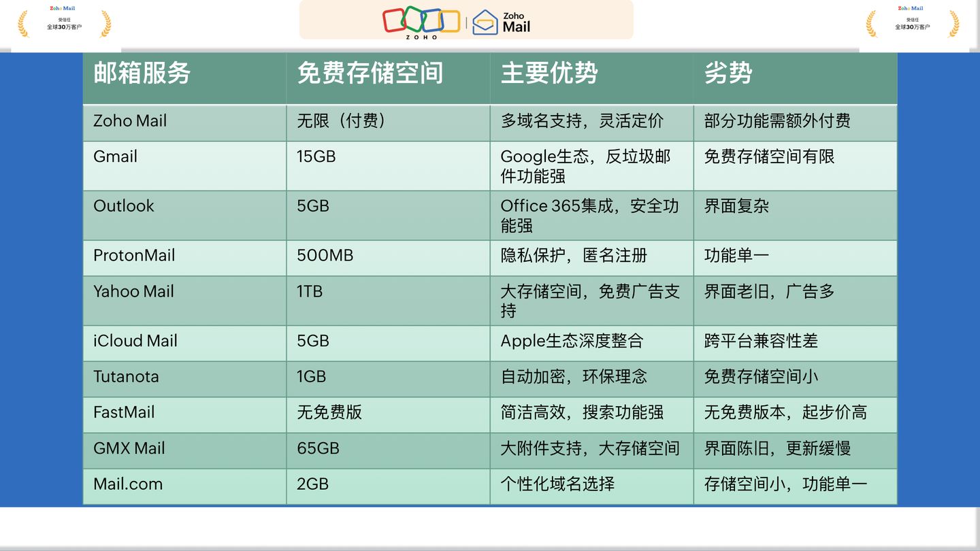
Task: Select the 15GB storage cell
Action: tap(388, 166)
